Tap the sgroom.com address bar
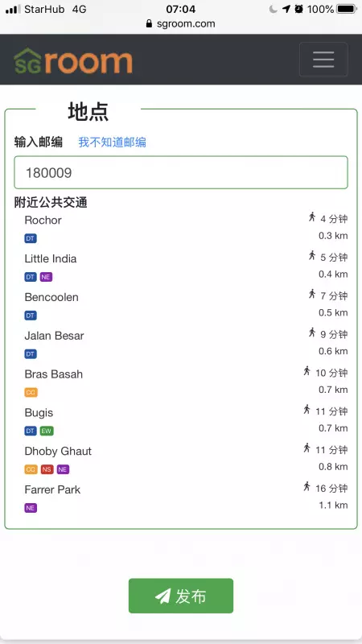The height and width of the screenshot is (644, 362). pos(181,24)
